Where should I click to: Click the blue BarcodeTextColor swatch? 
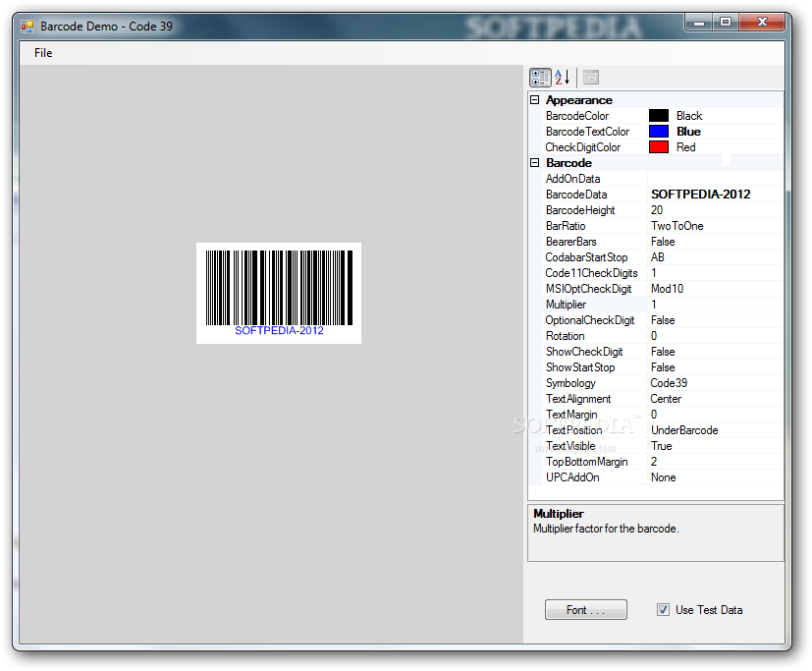pos(659,131)
